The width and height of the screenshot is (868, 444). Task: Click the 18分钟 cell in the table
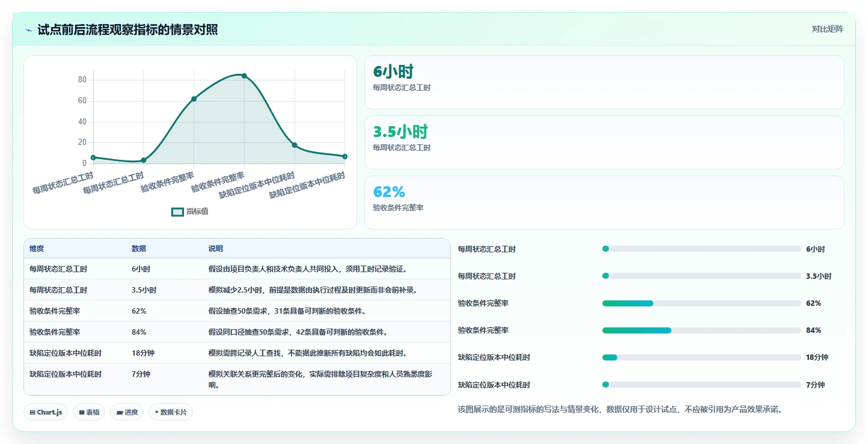coord(143,353)
